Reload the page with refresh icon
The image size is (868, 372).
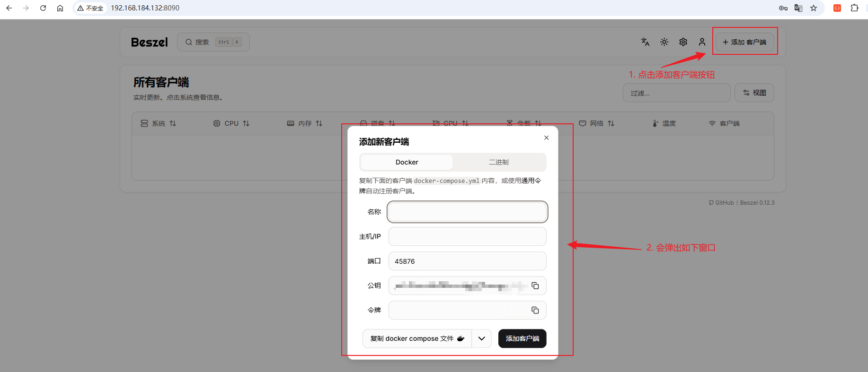[43, 8]
